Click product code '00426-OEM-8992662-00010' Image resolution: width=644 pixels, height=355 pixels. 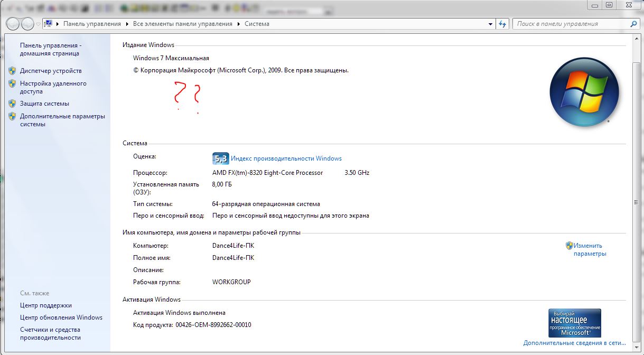tap(213, 325)
